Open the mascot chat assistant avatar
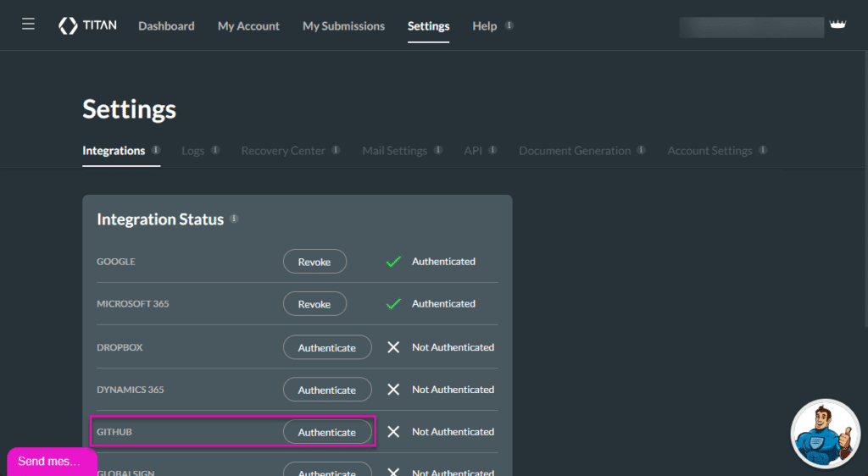Viewport: 868px width, 476px height. click(x=825, y=434)
